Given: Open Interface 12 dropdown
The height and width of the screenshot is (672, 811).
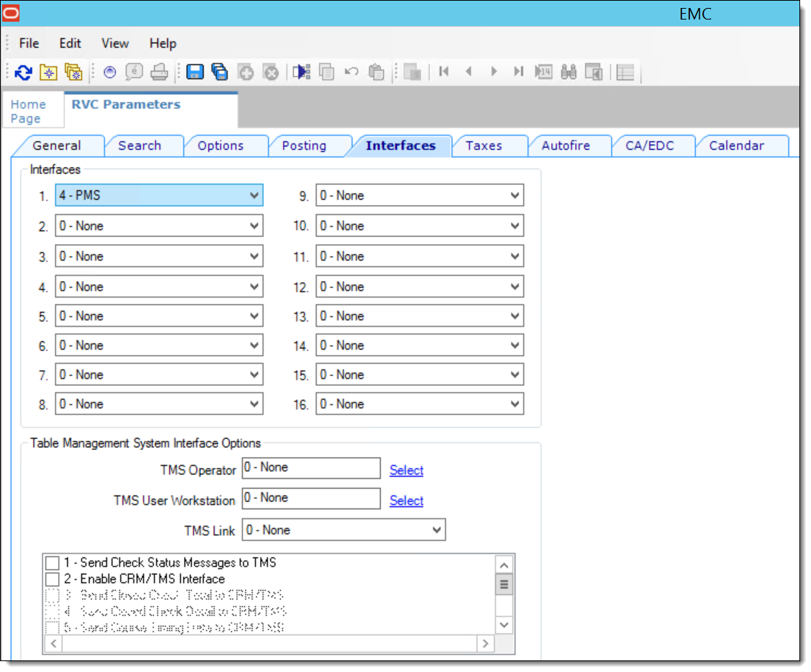Looking at the screenshot, I should pos(420,287).
